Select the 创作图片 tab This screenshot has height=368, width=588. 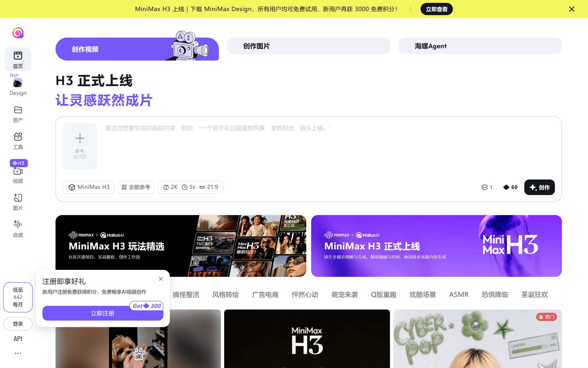(308, 46)
